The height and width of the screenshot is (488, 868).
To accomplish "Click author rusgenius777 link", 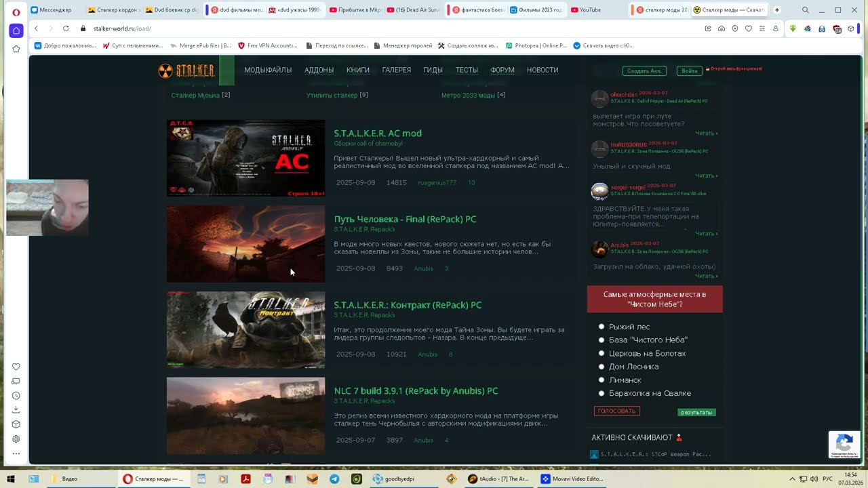I will (437, 183).
